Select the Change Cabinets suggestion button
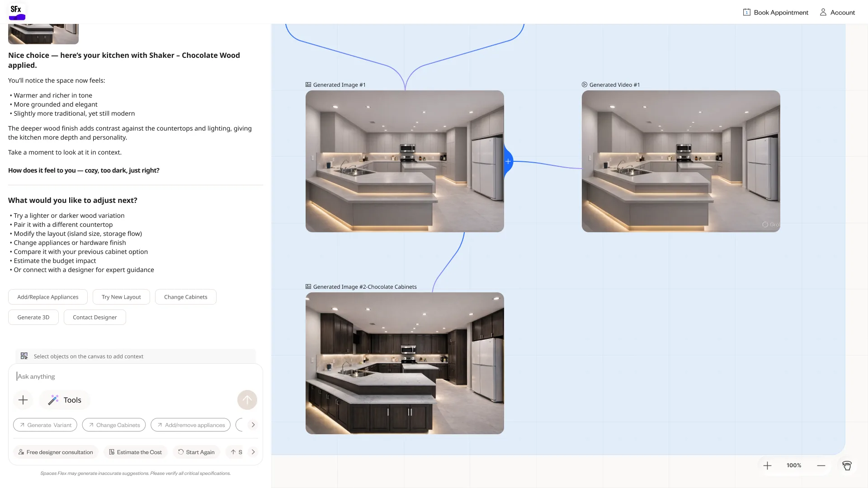 pos(186,297)
